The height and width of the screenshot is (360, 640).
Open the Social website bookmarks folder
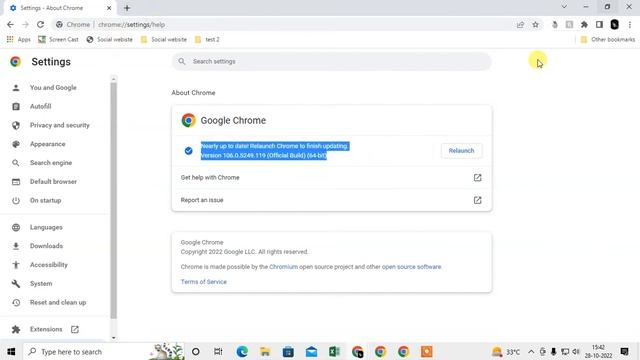coord(164,40)
